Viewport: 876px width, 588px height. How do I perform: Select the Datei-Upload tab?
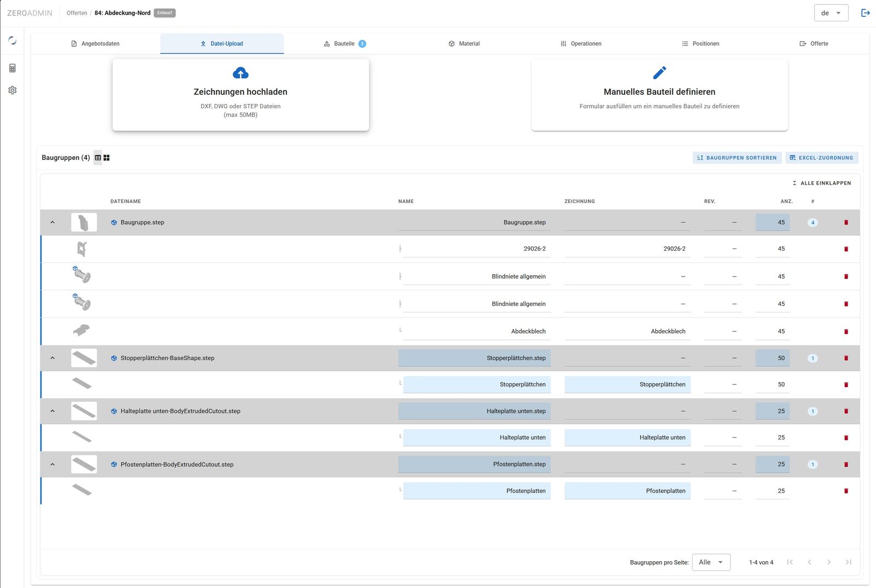[x=222, y=44]
